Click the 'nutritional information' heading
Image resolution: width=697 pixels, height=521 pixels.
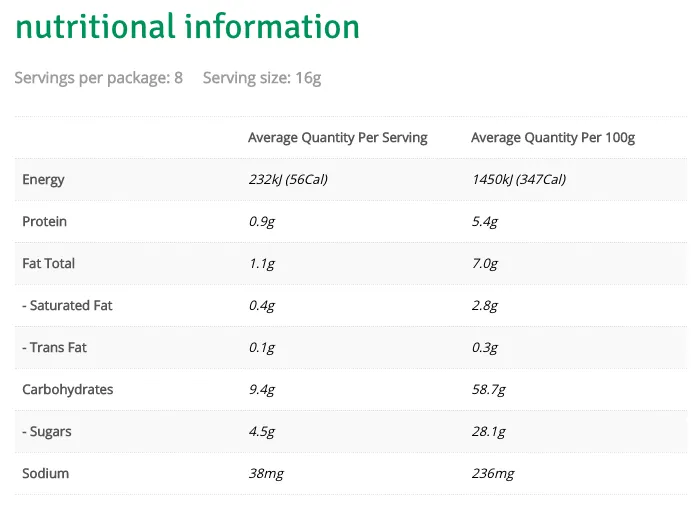point(187,27)
